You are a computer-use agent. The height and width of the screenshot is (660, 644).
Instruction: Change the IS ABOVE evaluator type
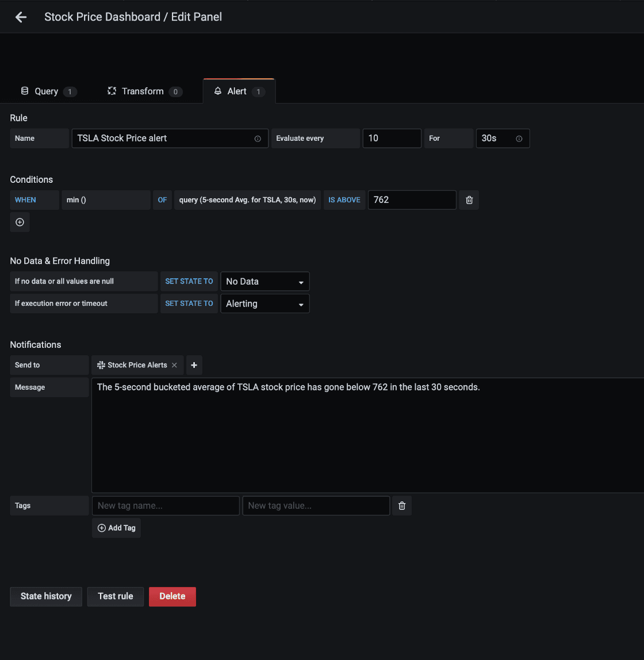(344, 200)
